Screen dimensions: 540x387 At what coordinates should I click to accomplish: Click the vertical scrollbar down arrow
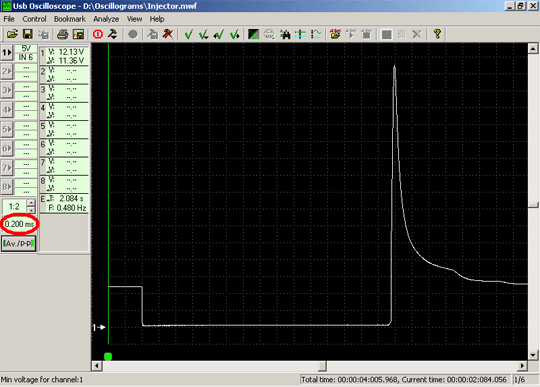point(533,355)
